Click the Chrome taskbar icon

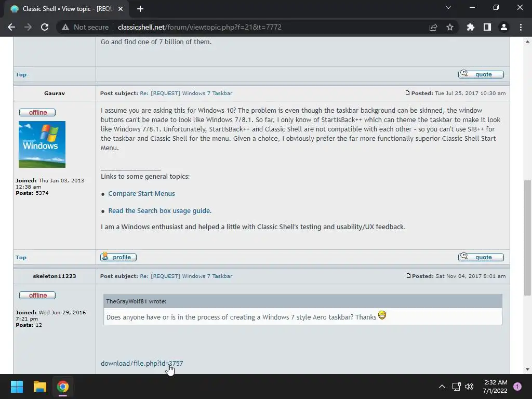pos(63,387)
